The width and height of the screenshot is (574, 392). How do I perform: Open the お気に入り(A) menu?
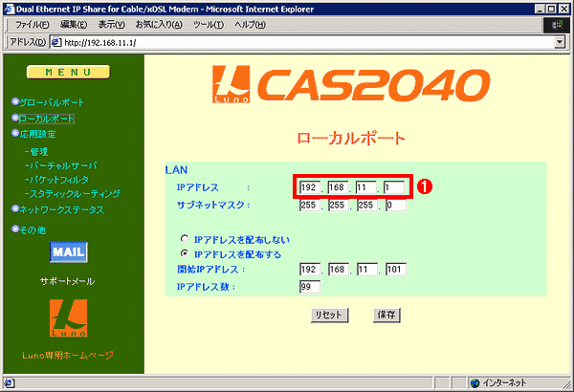click(x=159, y=25)
